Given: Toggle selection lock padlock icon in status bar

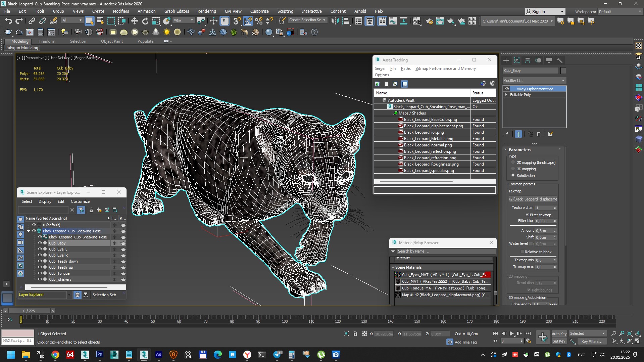Looking at the screenshot, I should [x=355, y=334].
